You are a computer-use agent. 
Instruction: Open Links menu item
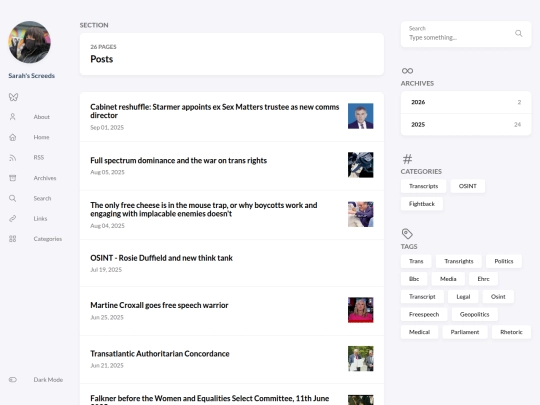(40, 218)
